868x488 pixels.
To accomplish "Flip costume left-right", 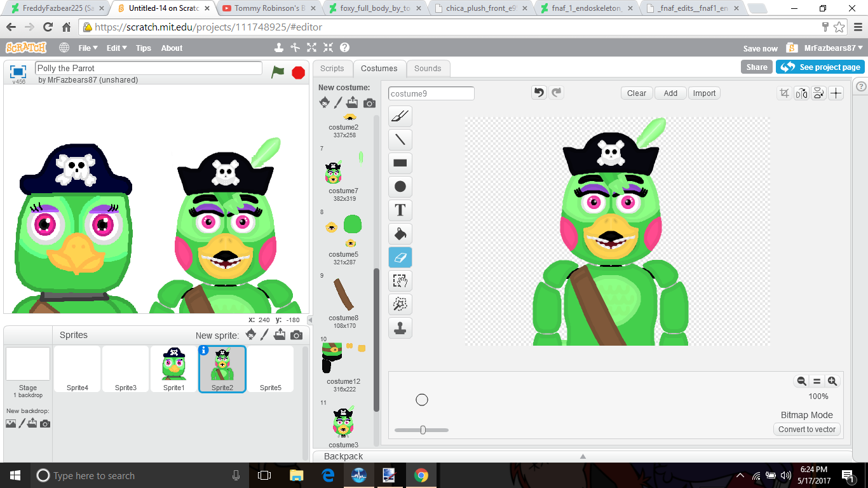I will coord(801,93).
